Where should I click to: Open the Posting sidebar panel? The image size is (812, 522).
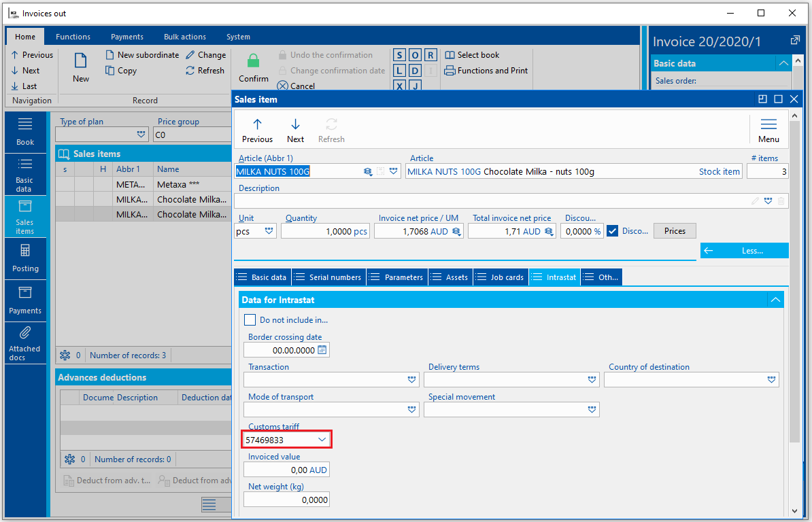25,259
